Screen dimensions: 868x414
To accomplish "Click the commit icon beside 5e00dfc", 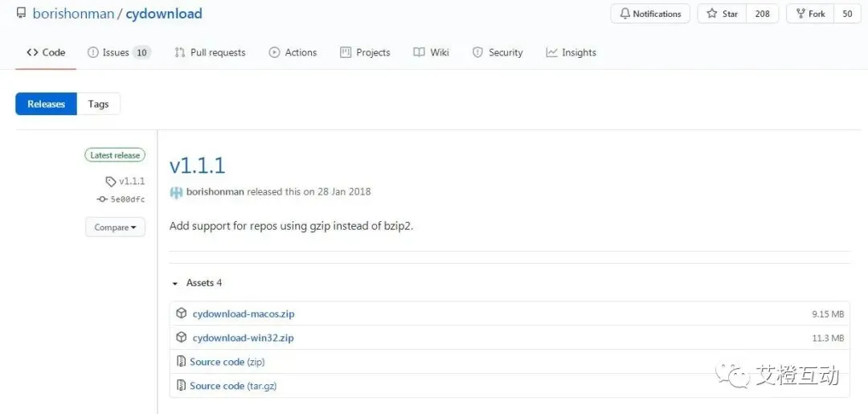I will [x=102, y=199].
